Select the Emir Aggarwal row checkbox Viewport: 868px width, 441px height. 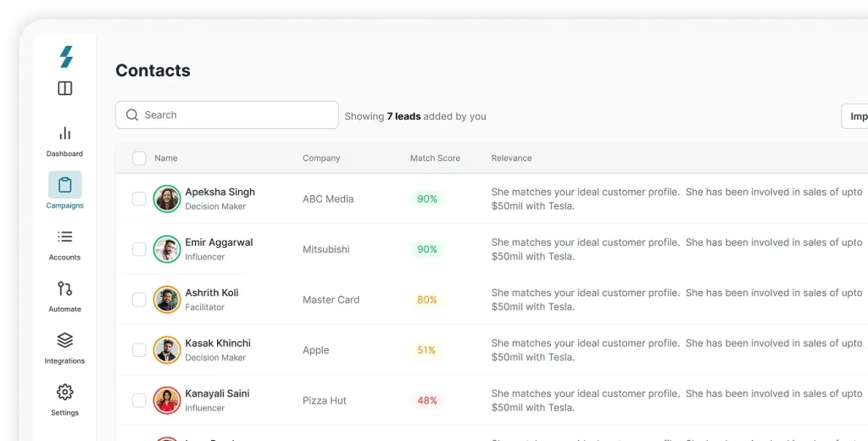tap(139, 249)
